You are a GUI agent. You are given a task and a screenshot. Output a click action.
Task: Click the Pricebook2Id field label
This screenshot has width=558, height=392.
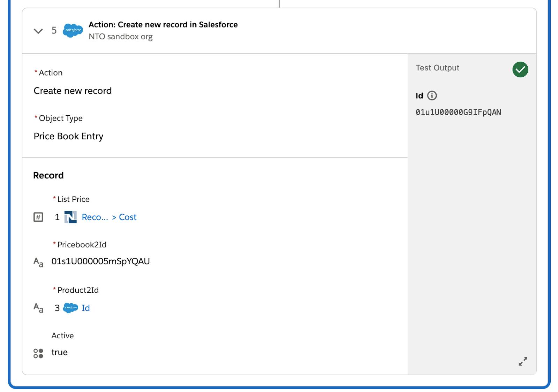tap(82, 245)
